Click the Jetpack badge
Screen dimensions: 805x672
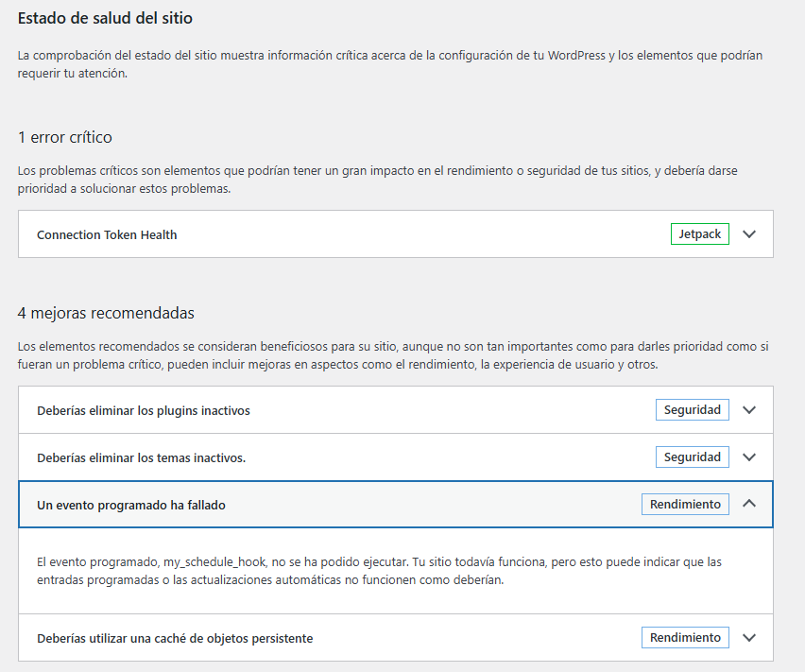pyautogui.click(x=700, y=234)
